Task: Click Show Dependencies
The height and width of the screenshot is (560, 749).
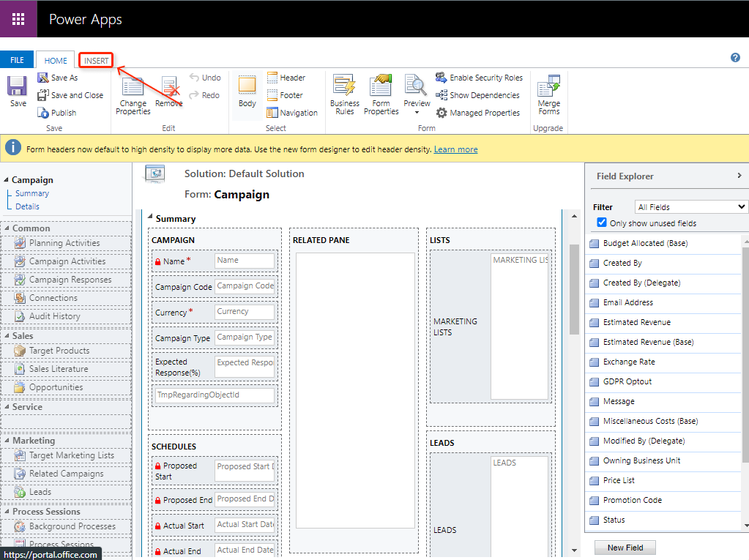Action: coord(477,95)
